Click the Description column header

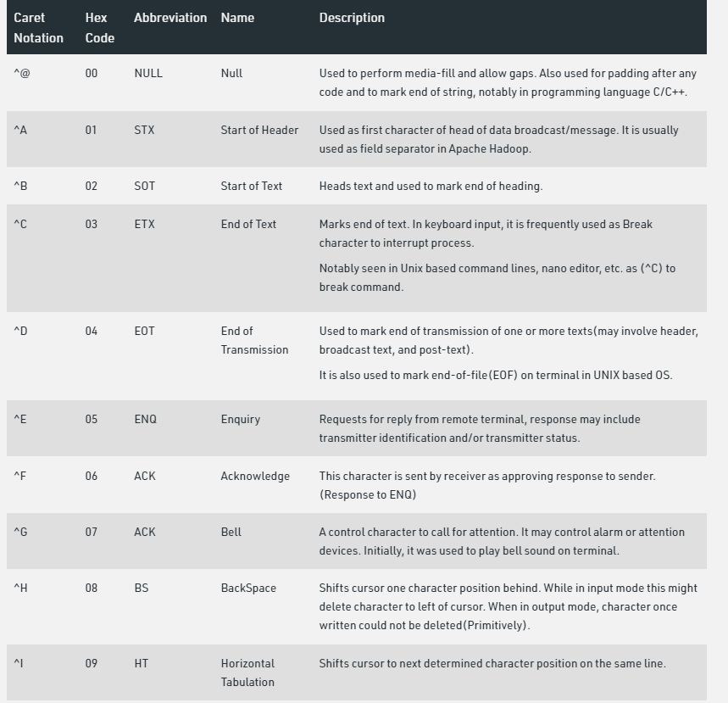pyautogui.click(x=352, y=18)
